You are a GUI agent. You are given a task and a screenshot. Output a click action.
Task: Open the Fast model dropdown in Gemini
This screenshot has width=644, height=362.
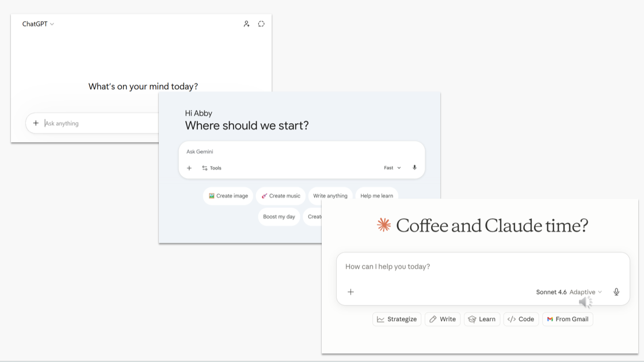click(x=393, y=167)
